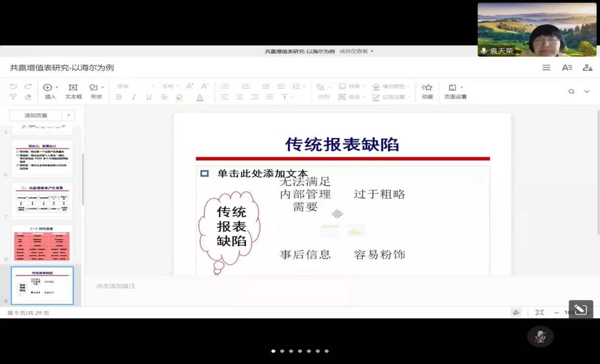Image resolution: width=600 pixels, height=364 pixels.
Task: Open the 动画 animation panel
Action: [x=427, y=91]
